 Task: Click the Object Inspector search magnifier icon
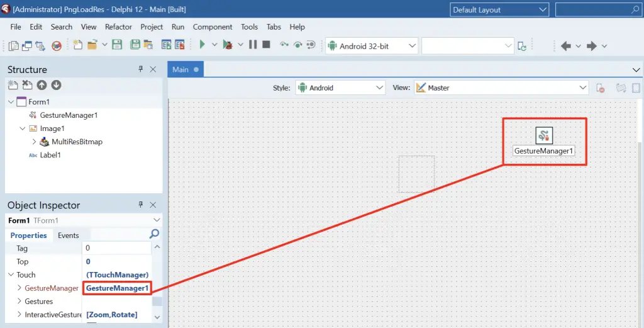(x=154, y=234)
